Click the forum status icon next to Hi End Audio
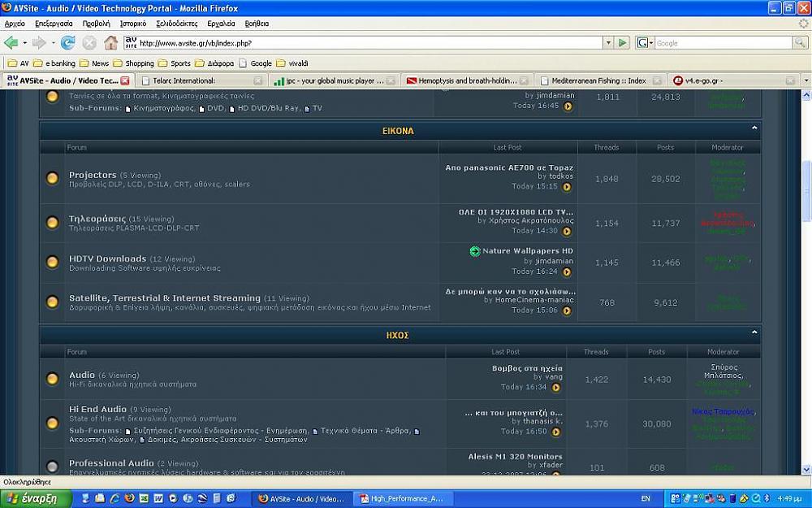812x508 pixels. (x=52, y=419)
